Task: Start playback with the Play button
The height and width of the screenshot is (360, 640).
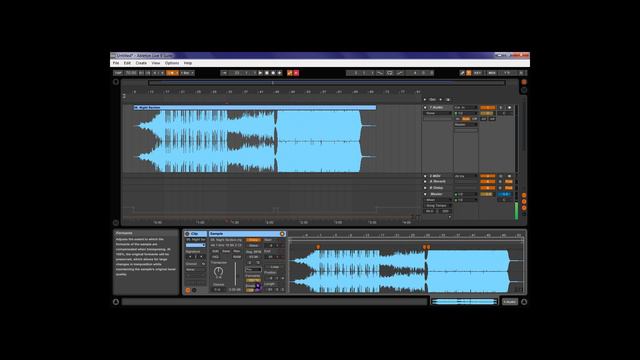Action: (x=260, y=73)
